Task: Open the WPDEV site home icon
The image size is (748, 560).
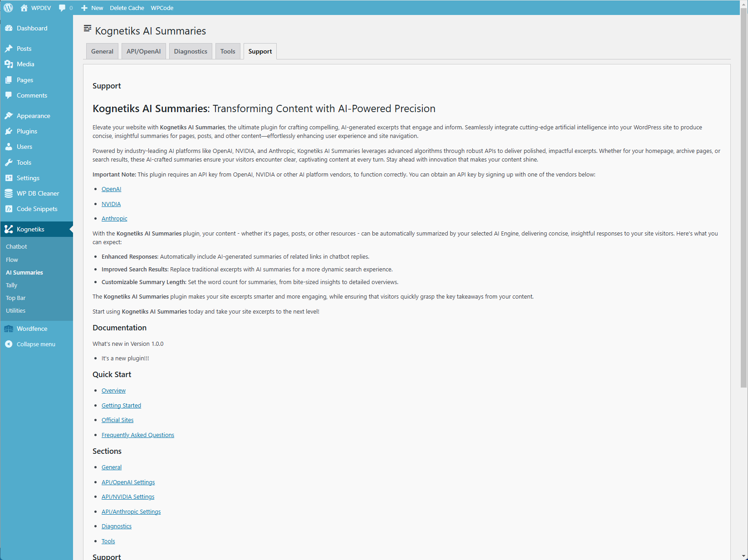Action: pyautogui.click(x=24, y=8)
